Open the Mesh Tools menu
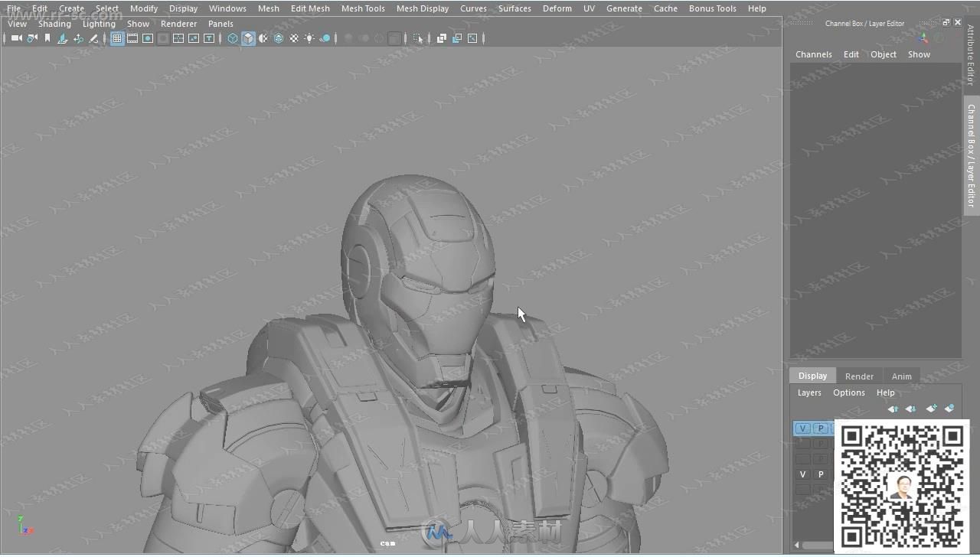 click(363, 8)
